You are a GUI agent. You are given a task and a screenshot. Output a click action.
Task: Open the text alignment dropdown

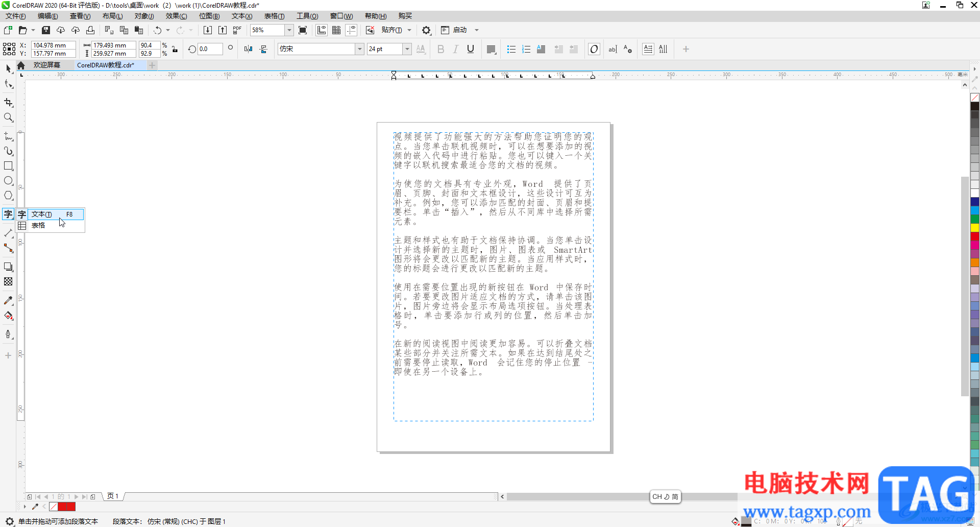click(x=491, y=49)
